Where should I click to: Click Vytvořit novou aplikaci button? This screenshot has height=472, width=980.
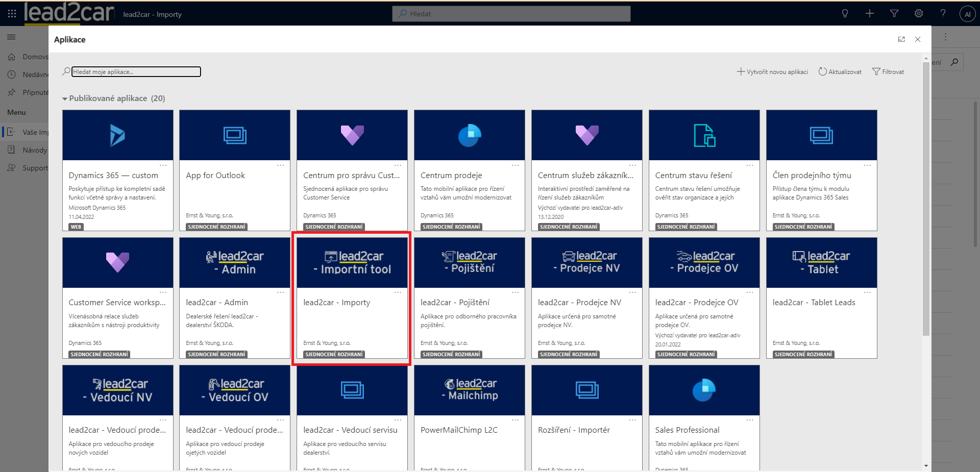[772, 72]
